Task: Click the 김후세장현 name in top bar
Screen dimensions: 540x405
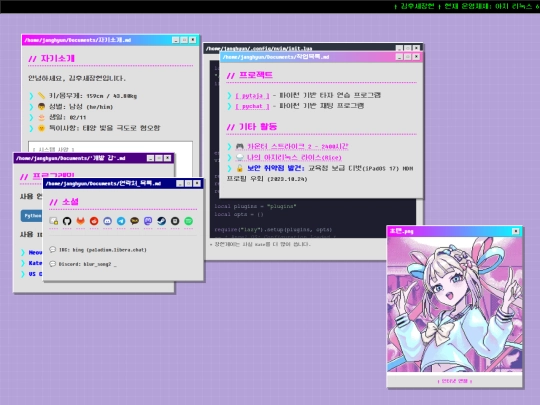Action: click(x=417, y=6)
